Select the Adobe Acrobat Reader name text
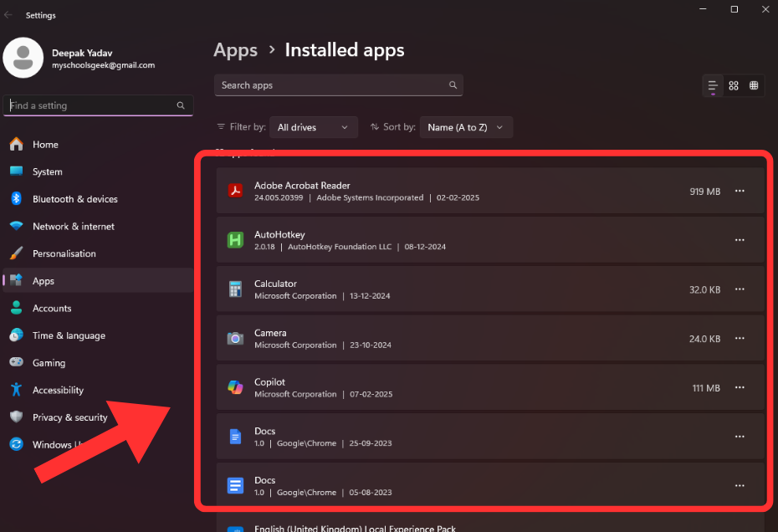Screen dimensions: 778x532 tap(302, 185)
